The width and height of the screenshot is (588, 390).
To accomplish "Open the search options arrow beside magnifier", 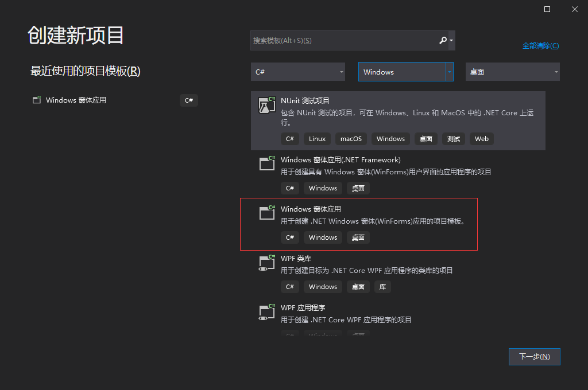I will tap(451, 41).
